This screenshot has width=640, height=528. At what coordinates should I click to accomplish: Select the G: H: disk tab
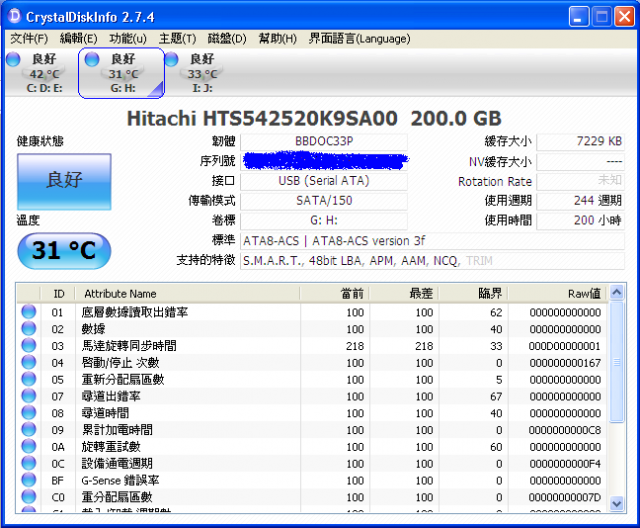121,73
